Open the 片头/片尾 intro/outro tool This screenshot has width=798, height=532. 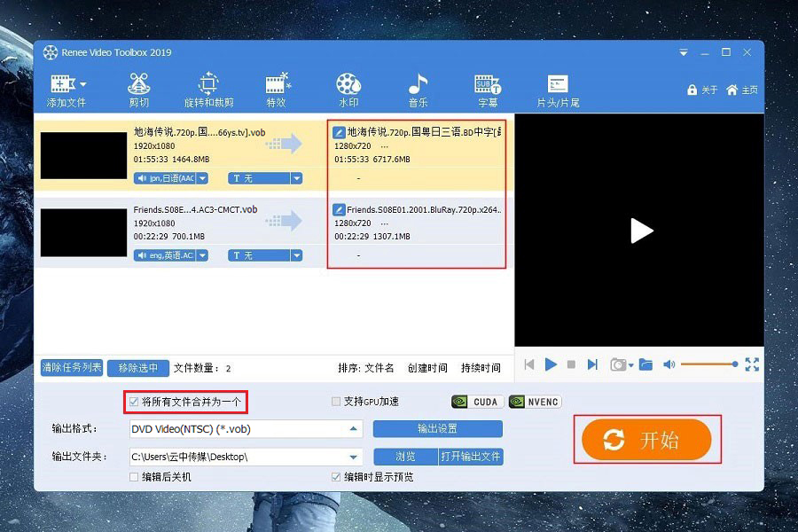(558, 90)
